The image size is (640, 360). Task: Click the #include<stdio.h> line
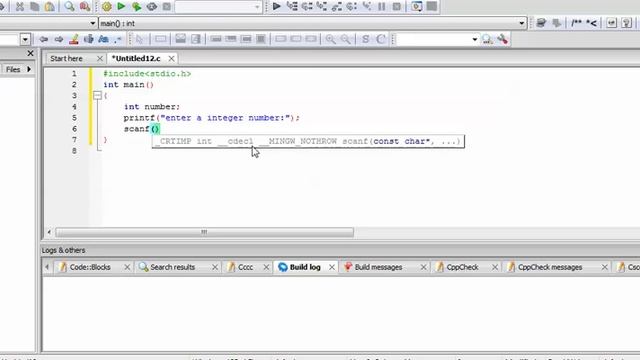(147, 74)
